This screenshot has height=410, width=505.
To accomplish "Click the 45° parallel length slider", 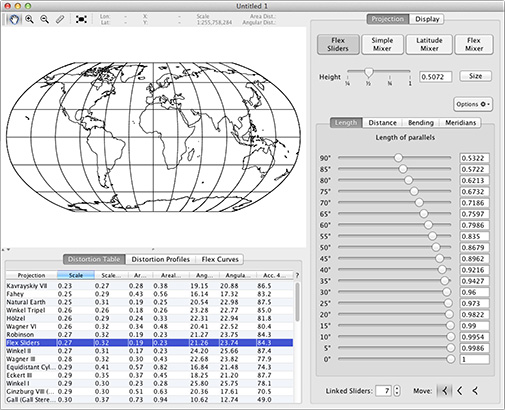I will (x=394, y=258).
